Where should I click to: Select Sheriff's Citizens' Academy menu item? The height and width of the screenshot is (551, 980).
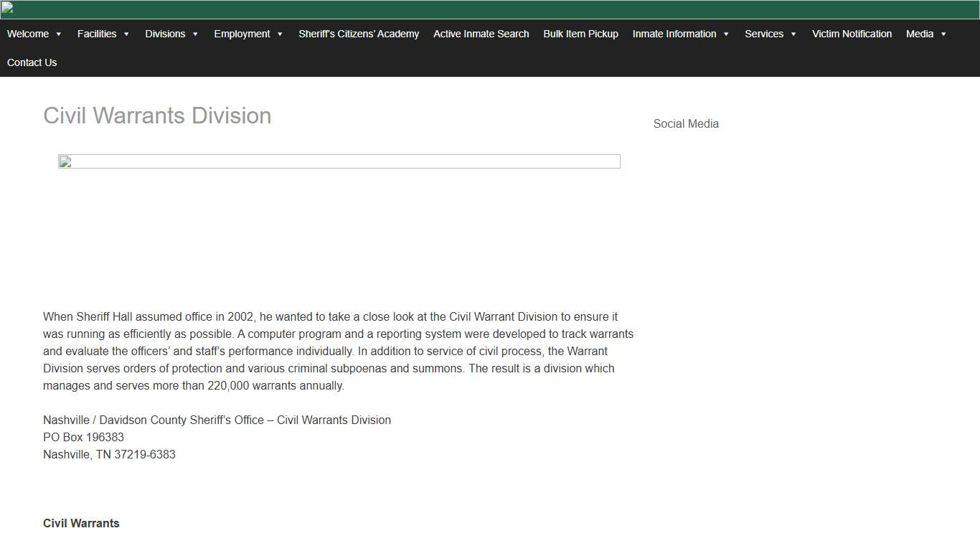(359, 34)
